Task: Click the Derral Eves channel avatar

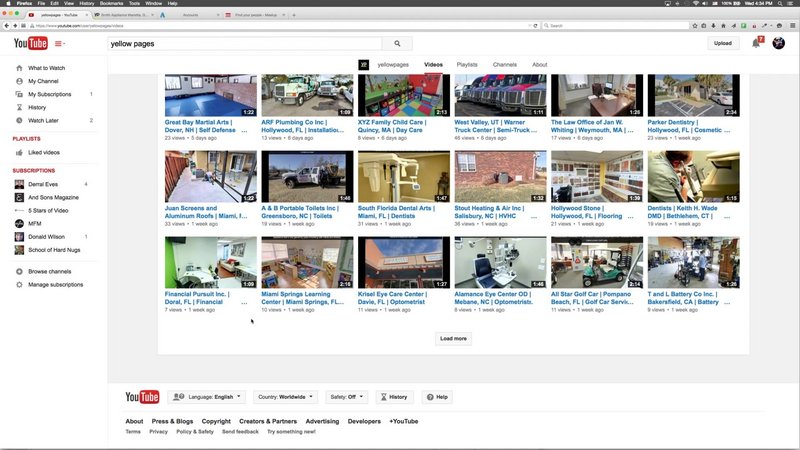Action: (x=19, y=184)
